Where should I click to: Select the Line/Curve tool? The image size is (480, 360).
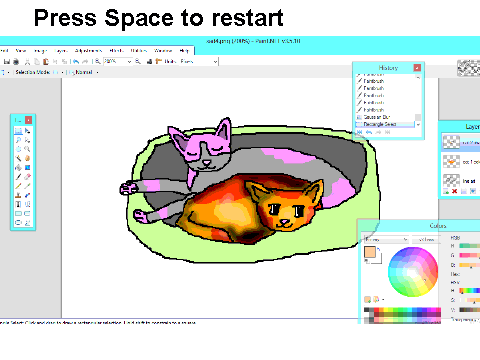(x=27, y=204)
